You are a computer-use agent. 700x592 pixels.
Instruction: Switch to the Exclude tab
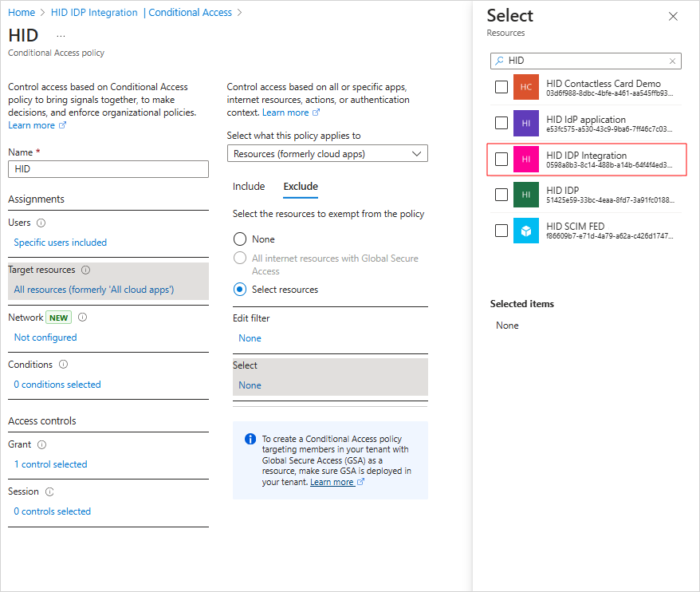click(301, 187)
